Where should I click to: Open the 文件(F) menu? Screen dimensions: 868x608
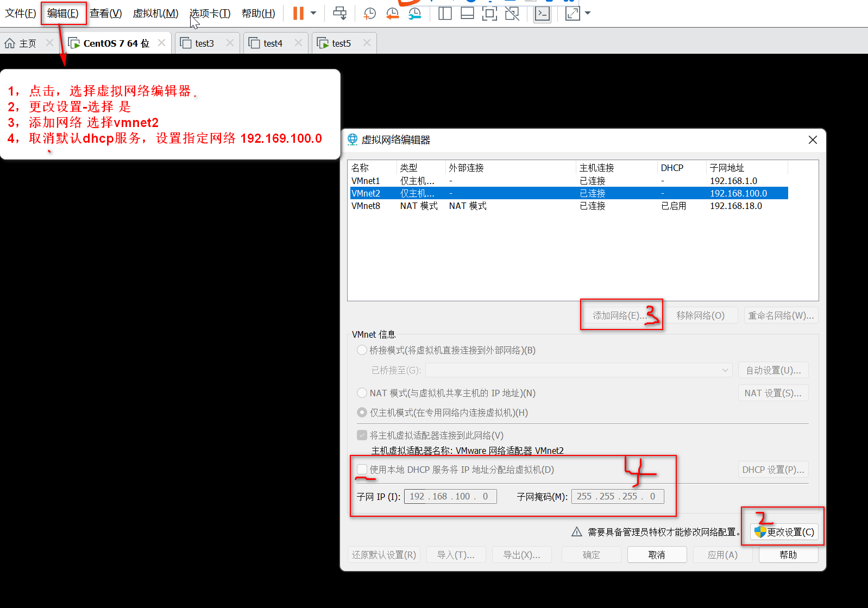point(21,14)
